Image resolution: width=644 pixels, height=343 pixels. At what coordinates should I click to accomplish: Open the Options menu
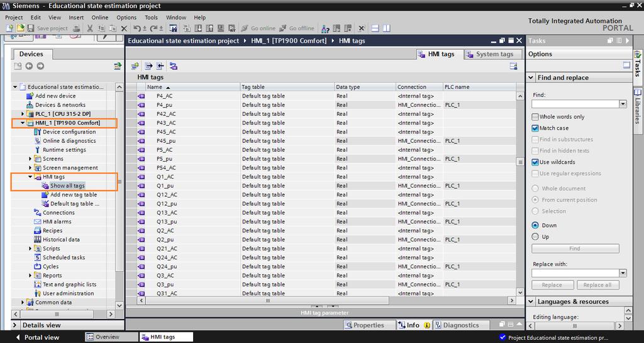(126, 18)
